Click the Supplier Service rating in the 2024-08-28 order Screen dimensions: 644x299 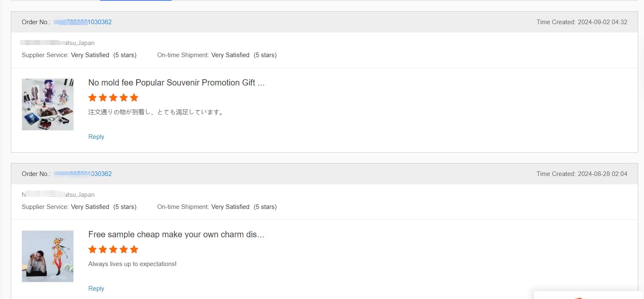click(x=79, y=207)
